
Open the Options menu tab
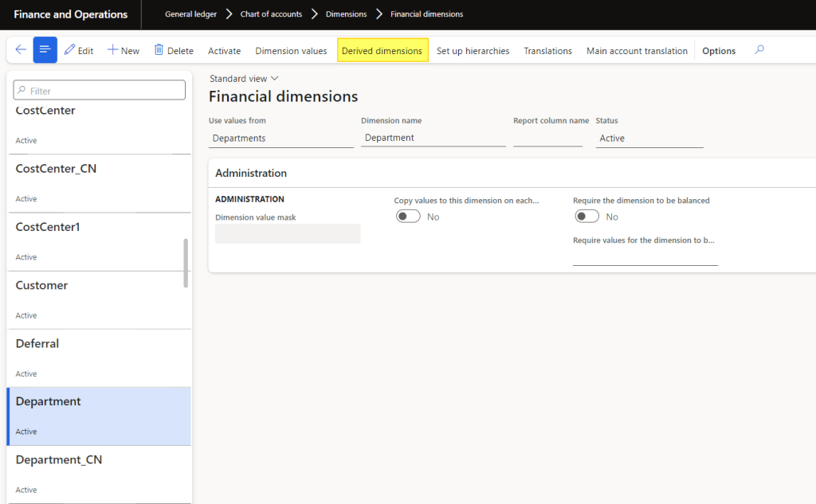pyautogui.click(x=718, y=51)
